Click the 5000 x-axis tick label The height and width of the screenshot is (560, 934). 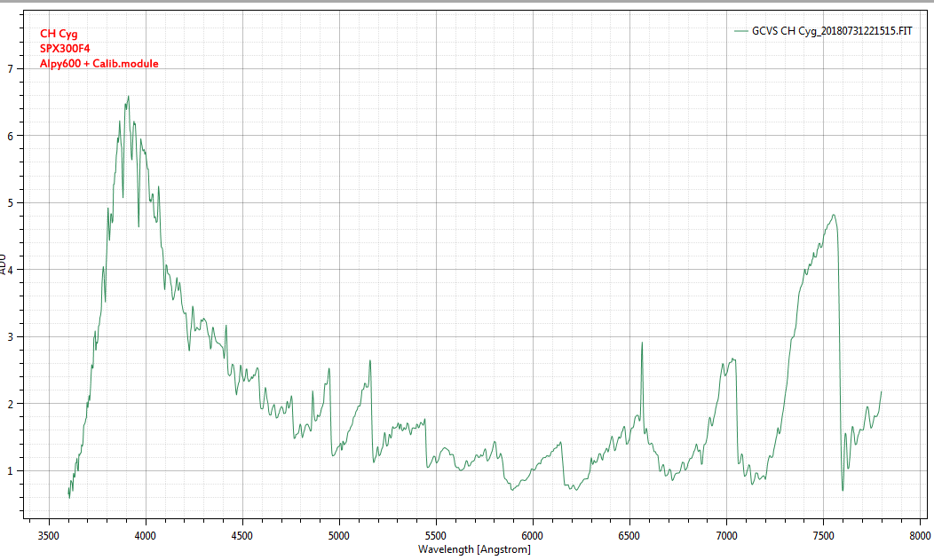[339, 536]
